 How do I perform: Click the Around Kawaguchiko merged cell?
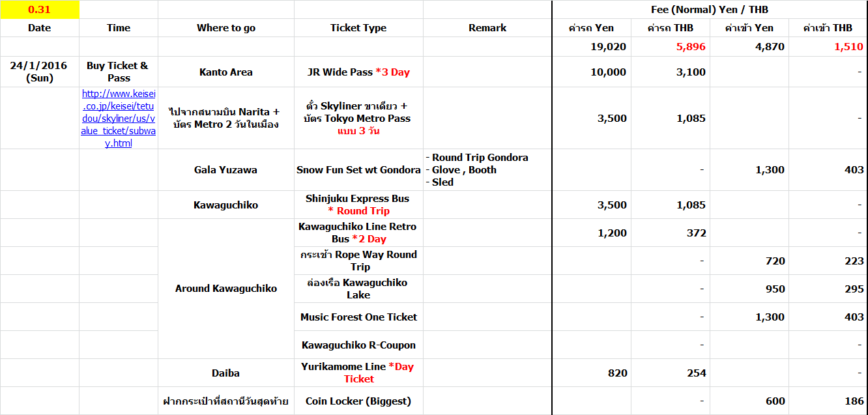(226, 289)
